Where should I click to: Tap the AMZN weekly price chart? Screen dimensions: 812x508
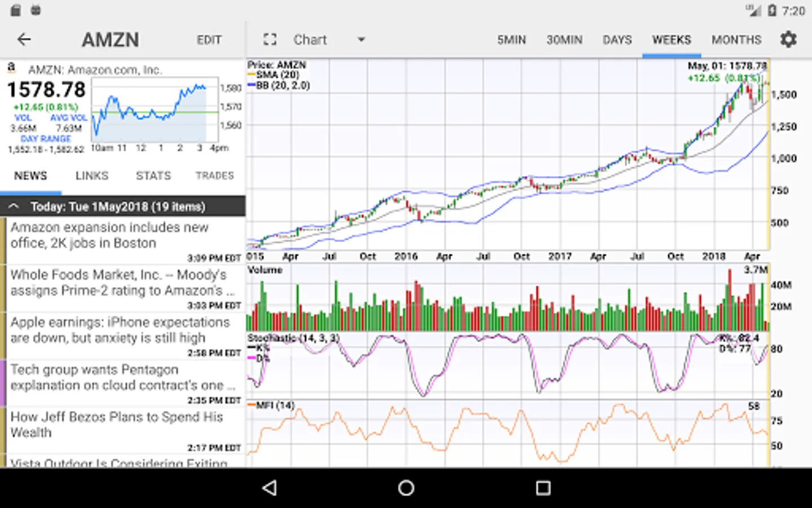click(x=507, y=154)
